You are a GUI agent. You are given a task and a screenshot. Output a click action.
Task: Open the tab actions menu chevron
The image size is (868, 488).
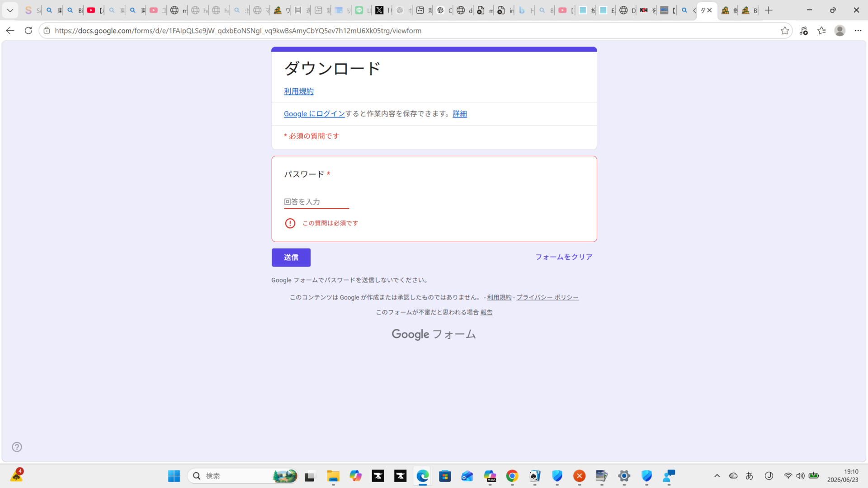(10, 10)
